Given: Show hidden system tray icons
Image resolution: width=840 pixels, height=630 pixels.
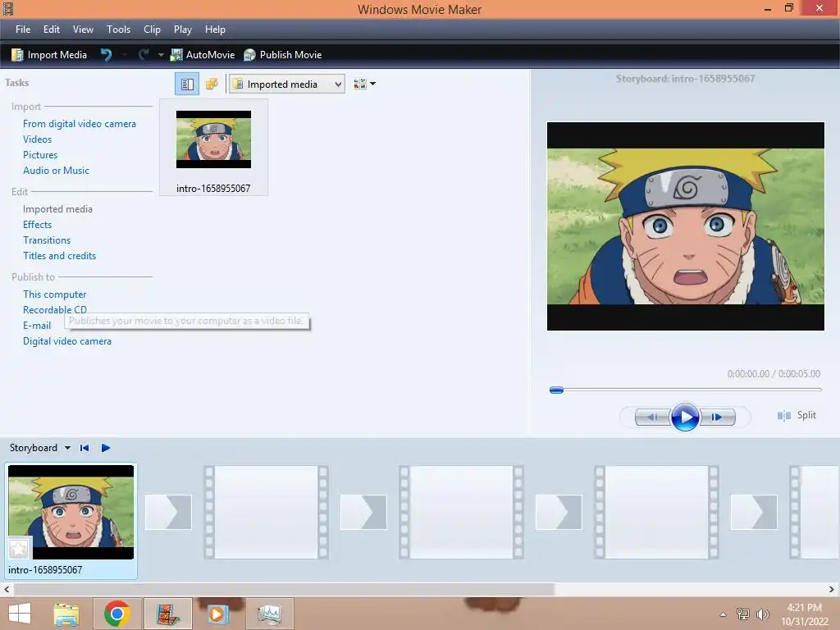Looking at the screenshot, I should click(x=723, y=614).
